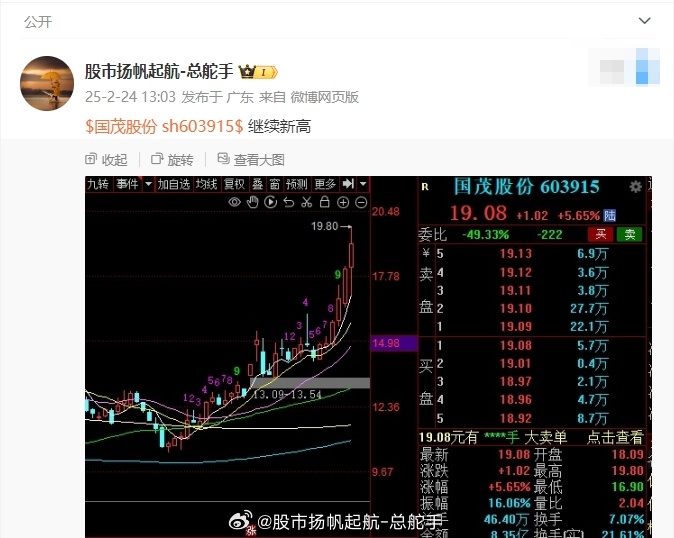This screenshot has width=674, height=538.
Task: Click the 叠 overlay toolbar item
Action: pos(257,184)
